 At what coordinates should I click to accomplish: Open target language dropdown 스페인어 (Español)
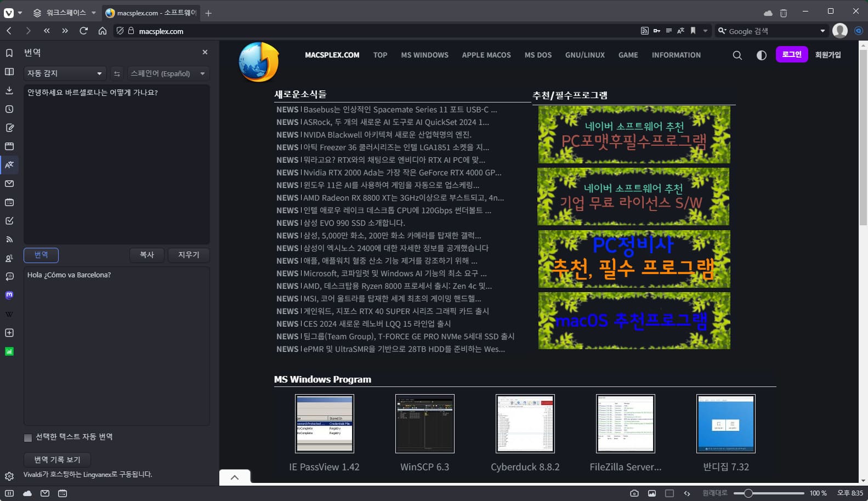coord(168,73)
